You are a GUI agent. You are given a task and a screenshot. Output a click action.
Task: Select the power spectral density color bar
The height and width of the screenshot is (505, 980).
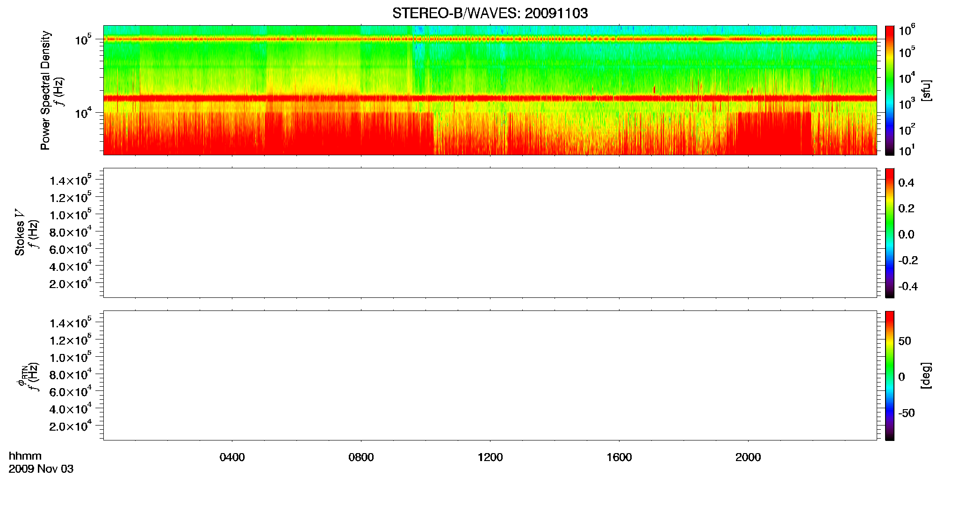(890, 90)
